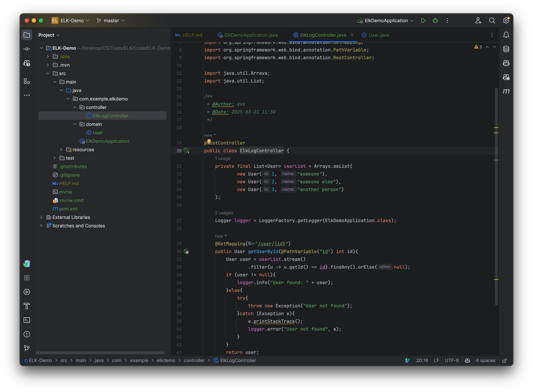Toggle the Terminal tool window
The image size is (533, 392).
(x=27, y=320)
